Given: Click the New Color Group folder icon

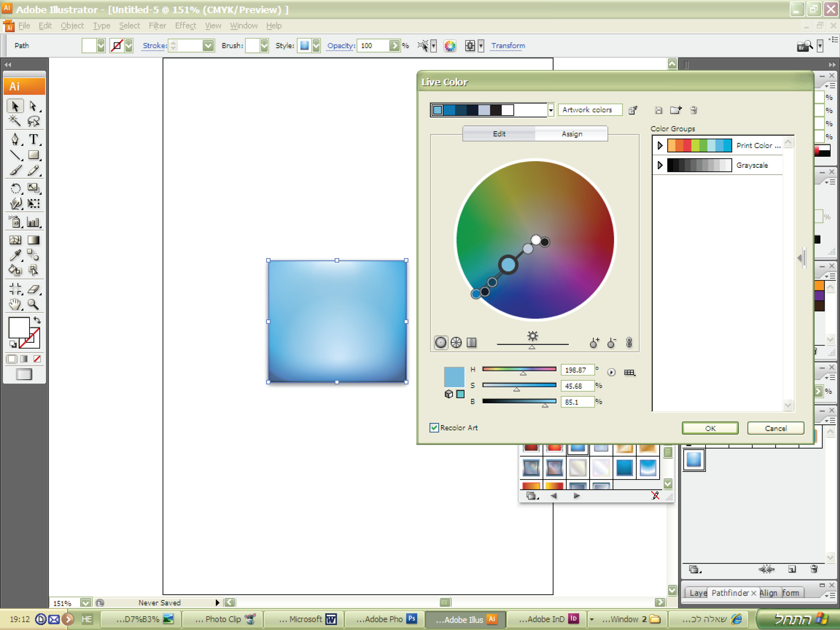Looking at the screenshot, I should point(675,110).
